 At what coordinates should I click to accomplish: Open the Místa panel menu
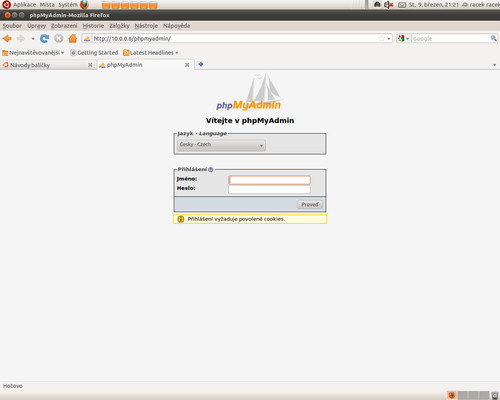(47, 5)
